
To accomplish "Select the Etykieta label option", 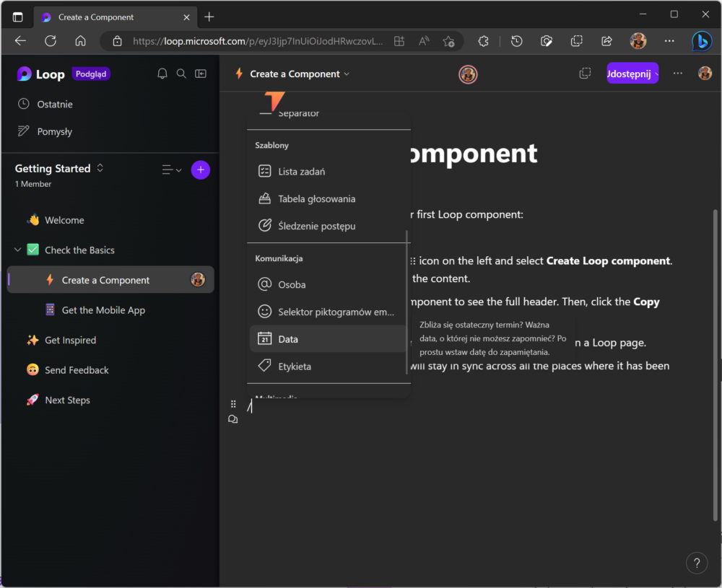I will (327, 367).
